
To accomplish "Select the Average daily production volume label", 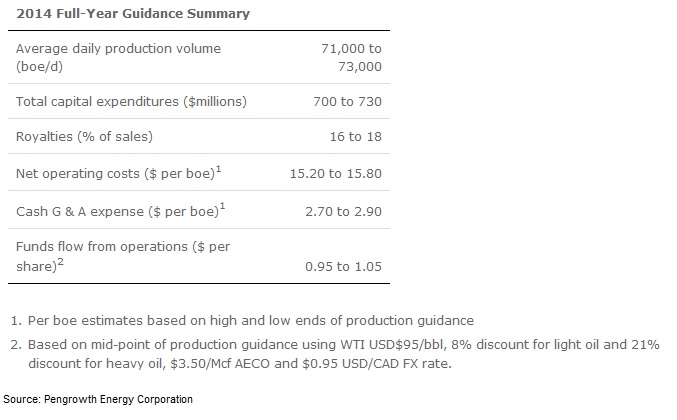I will [x=119, y=56].
